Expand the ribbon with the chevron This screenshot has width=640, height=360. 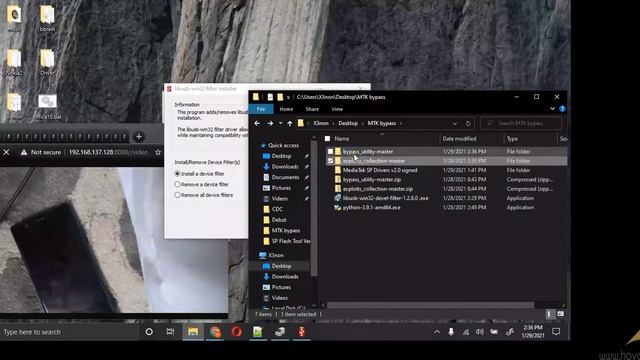click(x=552, y=109)
